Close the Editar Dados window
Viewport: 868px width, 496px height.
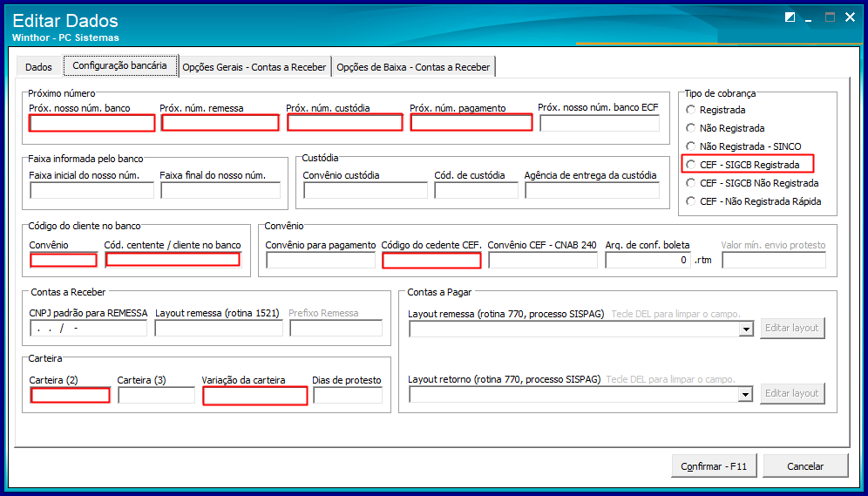pyautogui.click(x=850, y=17)
